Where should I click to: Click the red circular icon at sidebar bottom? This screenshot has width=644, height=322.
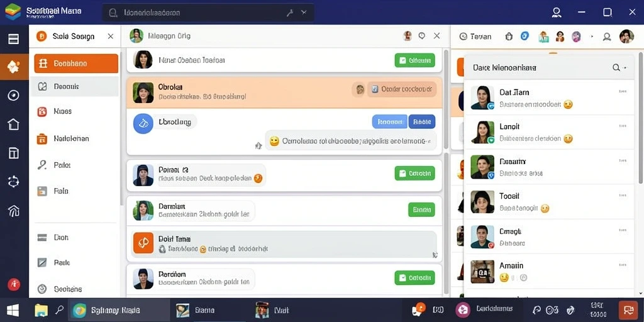14,284
